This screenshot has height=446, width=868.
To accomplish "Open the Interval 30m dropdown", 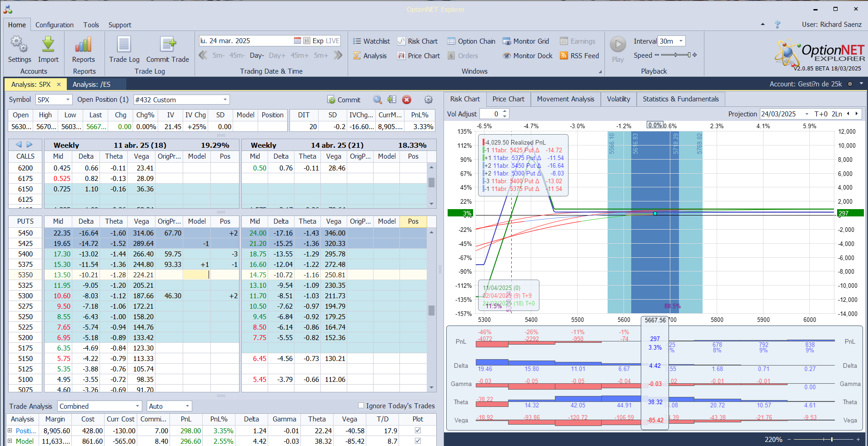I will point(681,41).
